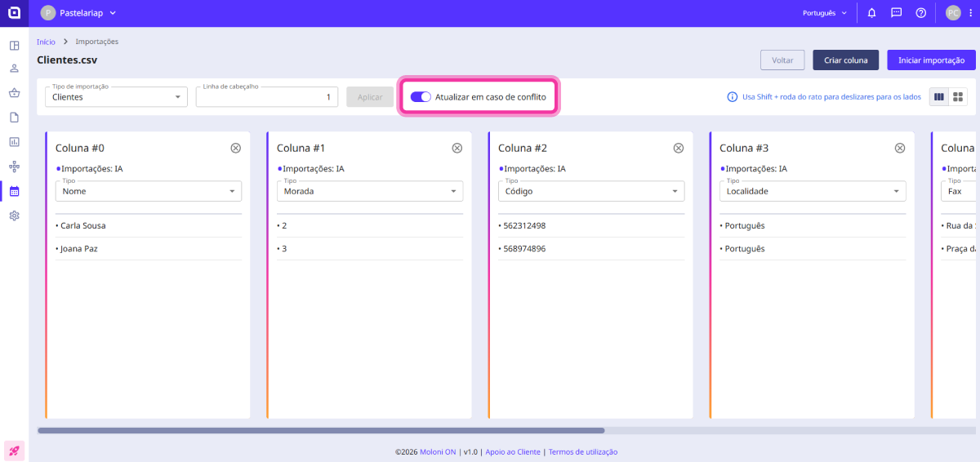Open the Tipo dropdown showing Fax
The width and height of the screenshot is (980, 462).
tap(960, 191)
